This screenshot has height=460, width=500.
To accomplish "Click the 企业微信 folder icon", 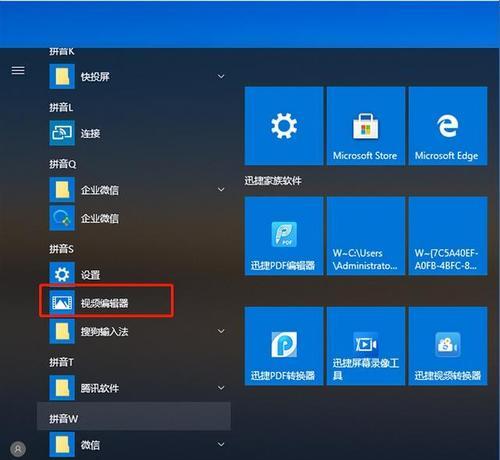I will [x=62, y=190].
